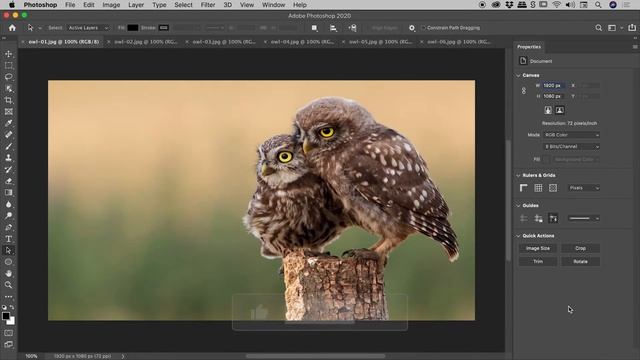Go to the Home screen
This screenshot has height=360, width=640.
(x=12, y=28)
